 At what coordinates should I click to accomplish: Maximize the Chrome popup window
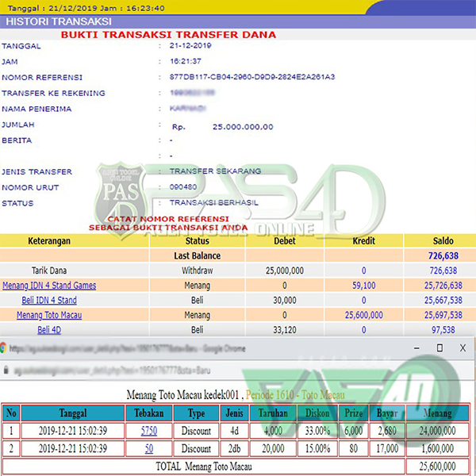[x=440, y=348]
